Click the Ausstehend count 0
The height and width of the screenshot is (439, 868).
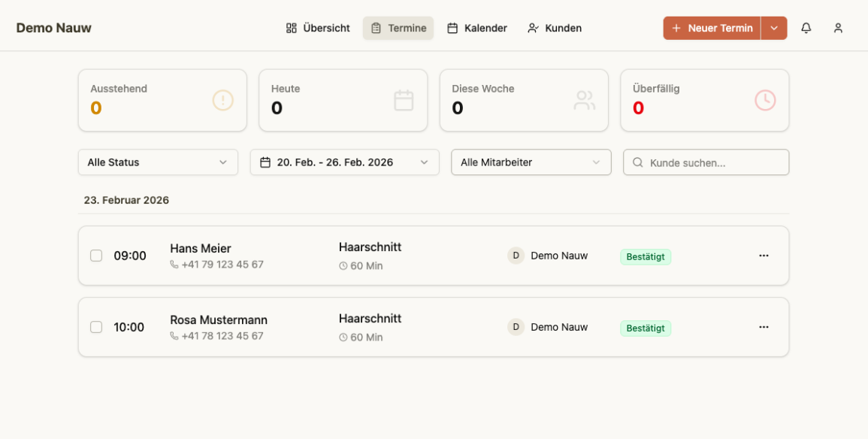pos(96,108)
